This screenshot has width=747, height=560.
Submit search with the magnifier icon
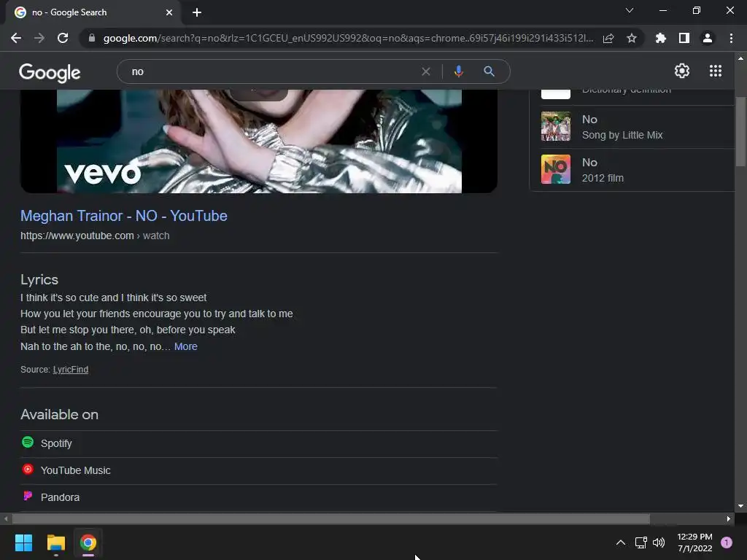[489, 71]
